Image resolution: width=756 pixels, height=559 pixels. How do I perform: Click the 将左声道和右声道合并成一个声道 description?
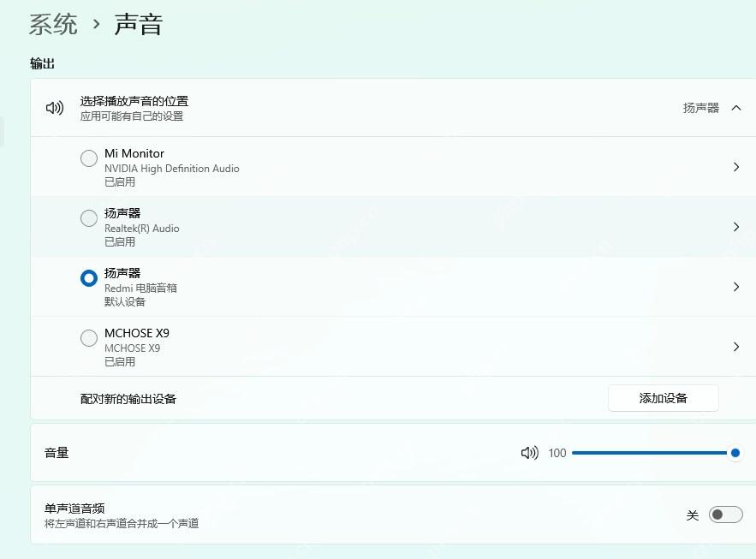tap(122, 523)
